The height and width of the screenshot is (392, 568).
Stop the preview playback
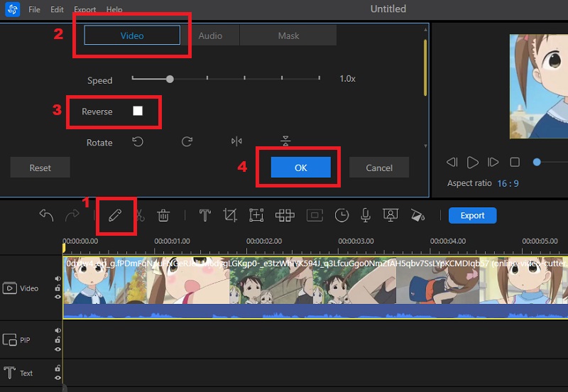[x=515, y=162]
